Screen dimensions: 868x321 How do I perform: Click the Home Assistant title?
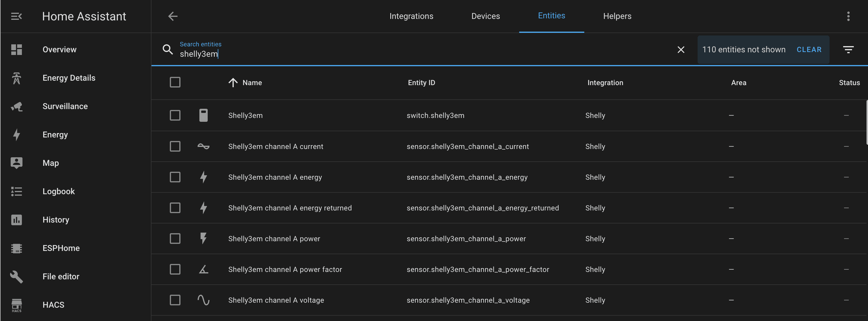84,16
